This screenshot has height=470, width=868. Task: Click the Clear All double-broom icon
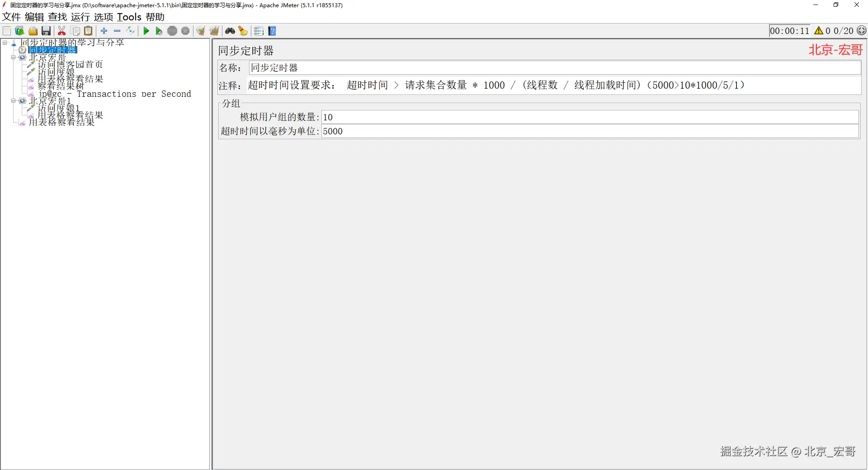pos(214,31)
